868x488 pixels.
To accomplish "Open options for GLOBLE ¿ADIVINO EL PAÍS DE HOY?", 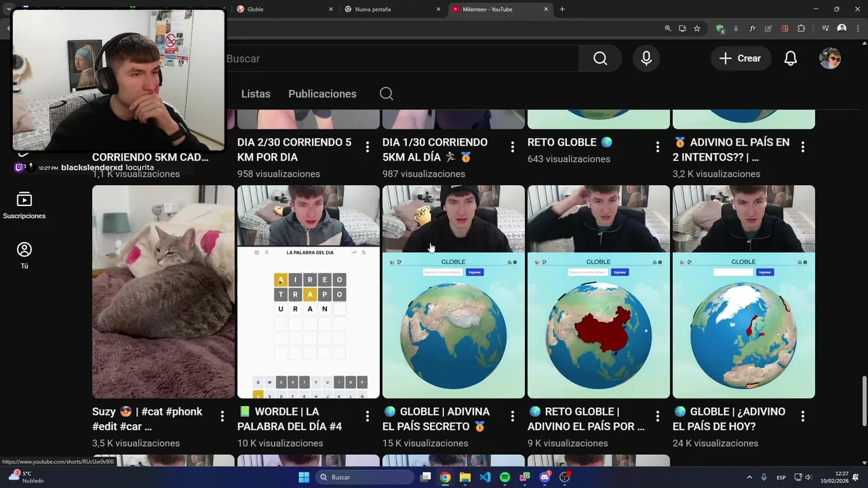I will 803,416.
